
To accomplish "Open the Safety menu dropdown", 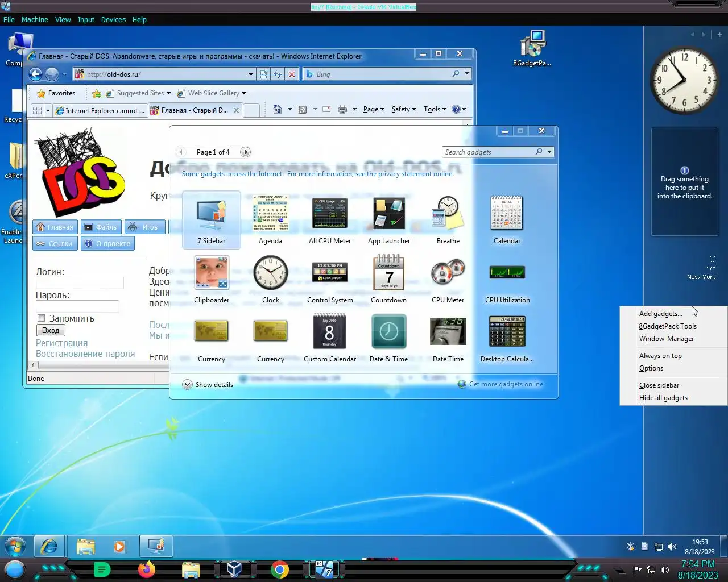I will [404, 109].
